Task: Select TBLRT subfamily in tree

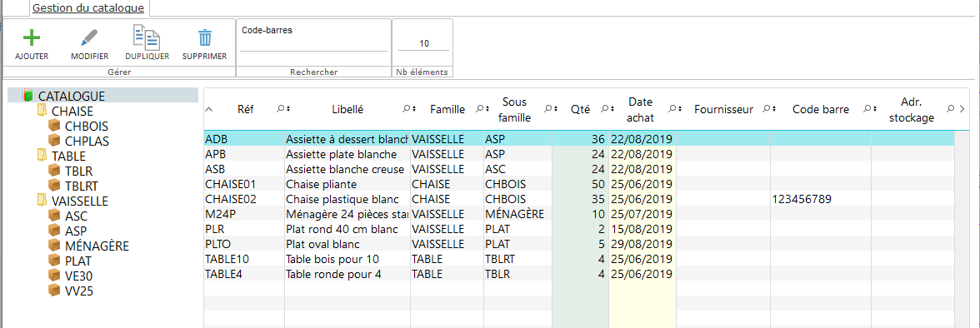Action: click(x=82, y=186)
